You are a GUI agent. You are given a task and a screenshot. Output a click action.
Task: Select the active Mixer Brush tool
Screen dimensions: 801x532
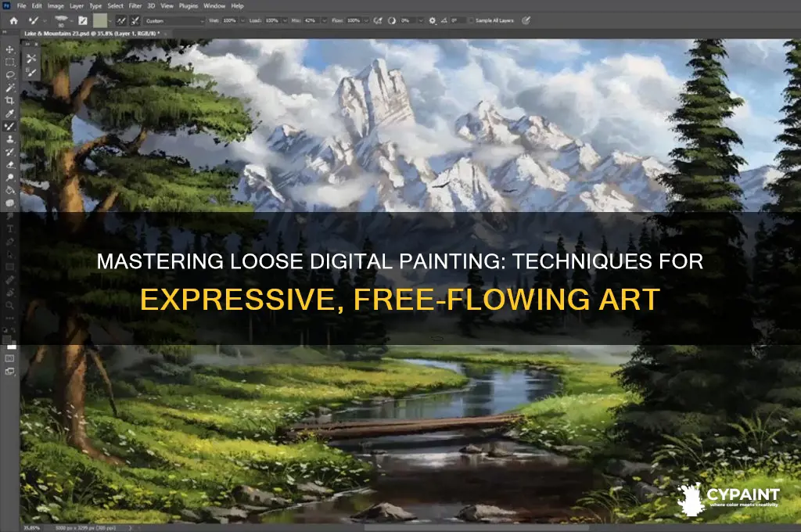(9, 126)
